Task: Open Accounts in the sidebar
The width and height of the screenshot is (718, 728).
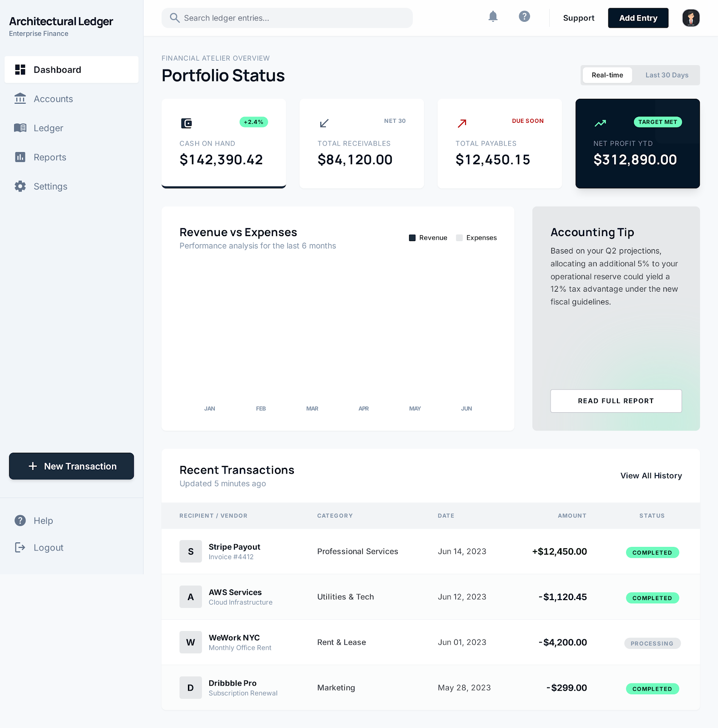Action: tap(53, 99)
